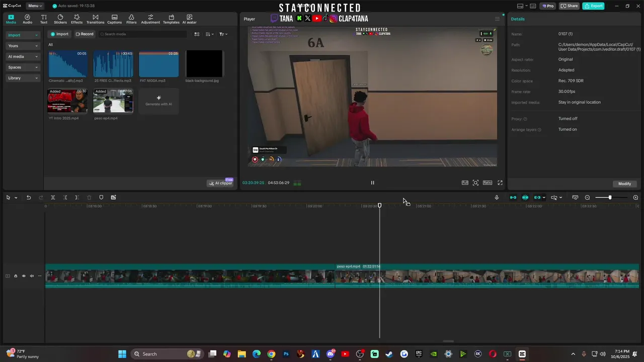Screen dimensions: 644x362
Task: Open the AI clipper tool
Action: 220,183
